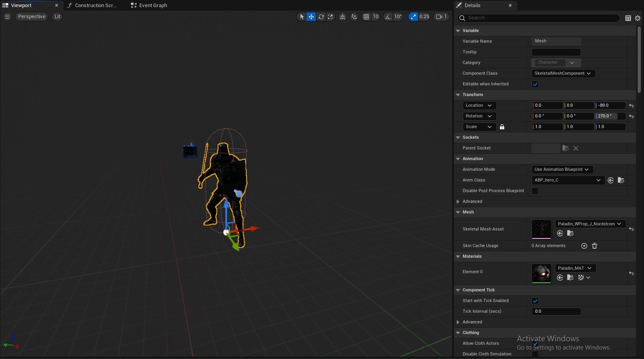The width and height of the screenshot is (644, 359).
Task: Select the rotate transform tool
Action: (x=321, y=17)
